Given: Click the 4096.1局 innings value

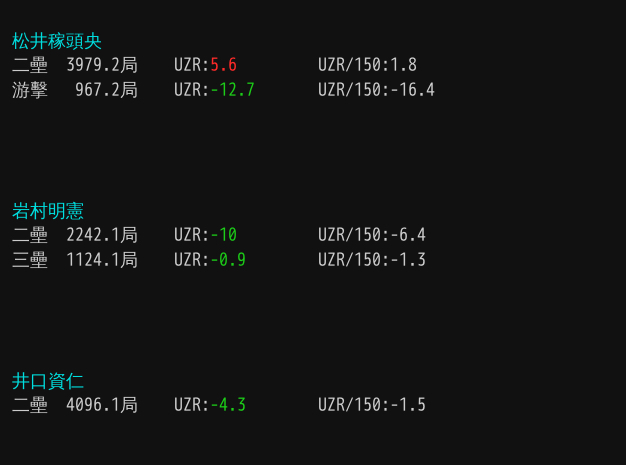Looking at the screenshot, I should (102, 405).
